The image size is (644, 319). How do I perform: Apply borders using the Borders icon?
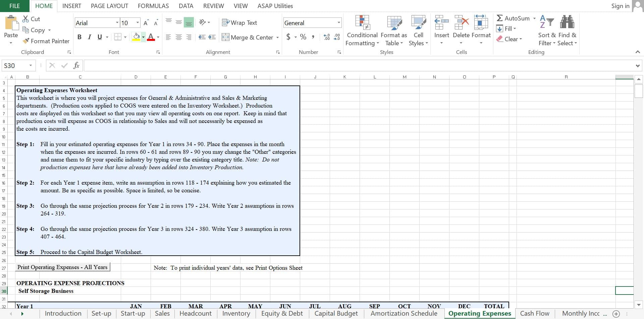tap(118, 37)
